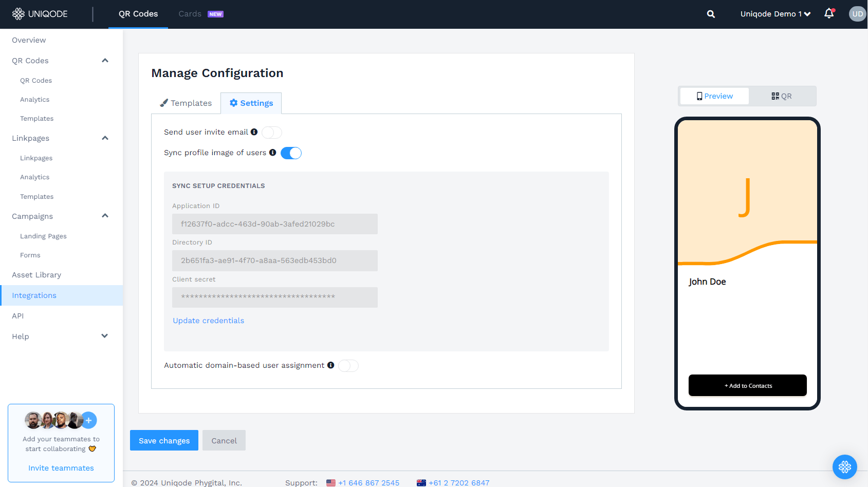This screenshot has width=868, height=487.
Task: Open Templates under QR Codes
Action: tap(37, 119)
